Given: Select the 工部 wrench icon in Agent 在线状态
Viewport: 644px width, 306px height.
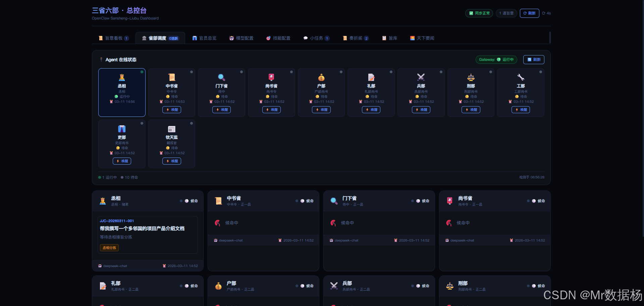Looking at the screenshot, I should (x=521, y=78).
